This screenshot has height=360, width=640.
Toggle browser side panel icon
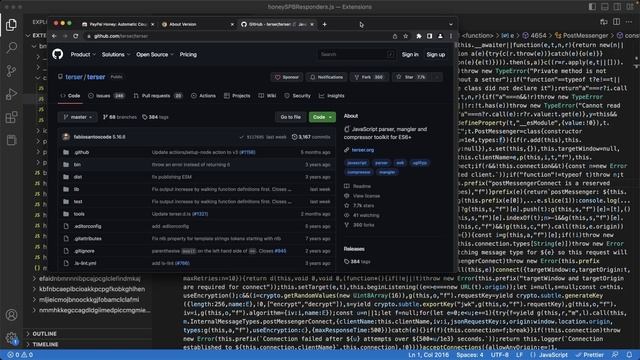429,36
